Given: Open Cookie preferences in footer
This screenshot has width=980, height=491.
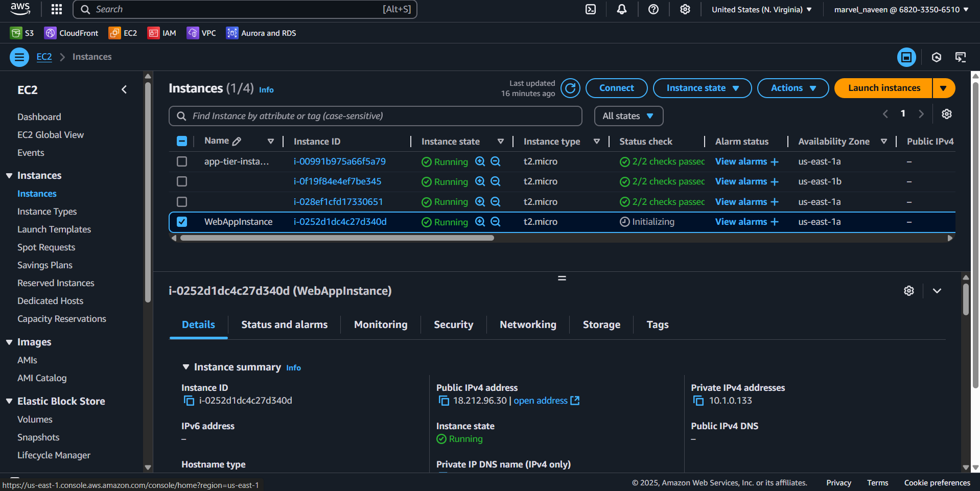Looking at the screenshot, I should pos(937,483).
